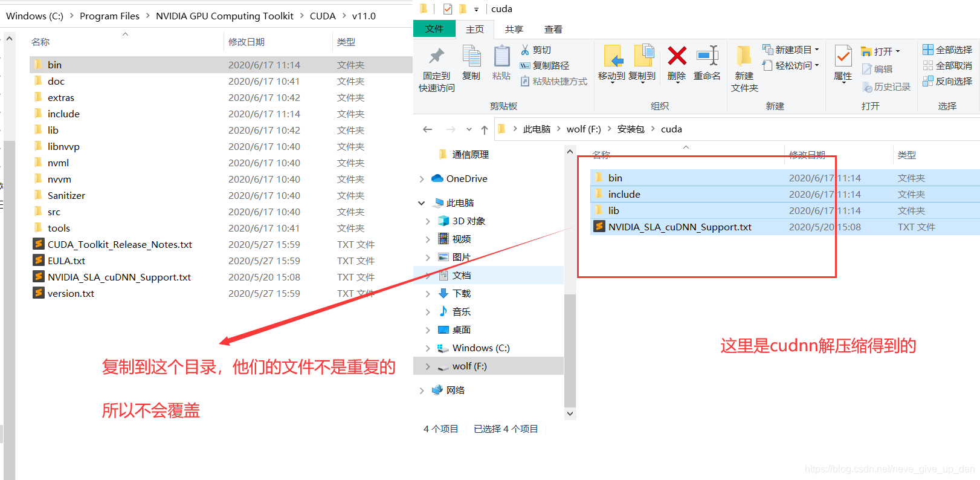Click 此电脑 in the address breadcrumb
This screenshot has width=980, height=480.
pos(537,129)
